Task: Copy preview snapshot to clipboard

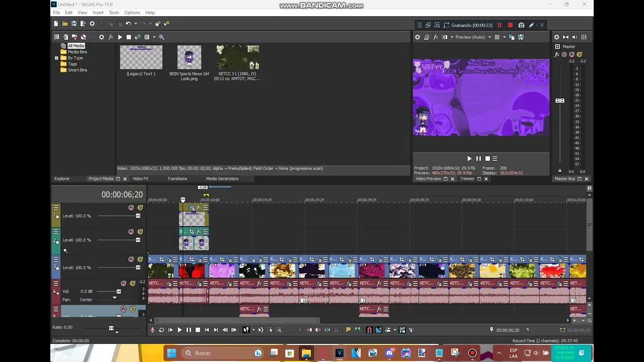Action: (x=512, y=37)
